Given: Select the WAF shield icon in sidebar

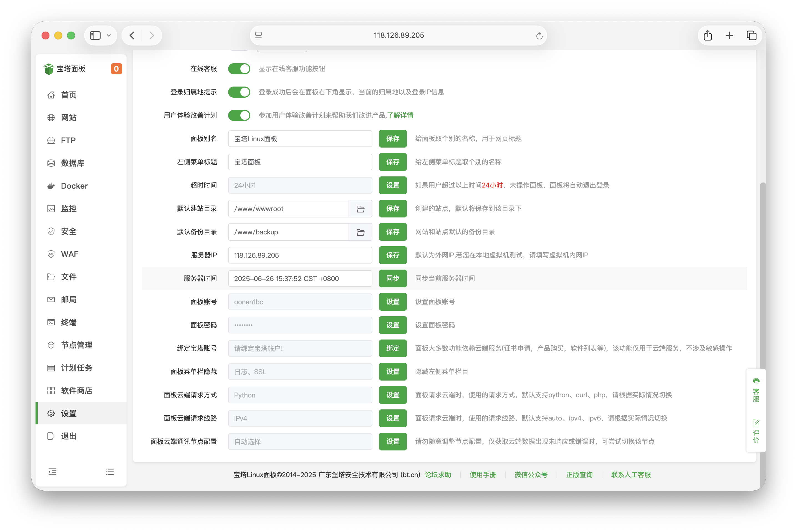Looking at the screenshot, I should (x=51, y=254).
